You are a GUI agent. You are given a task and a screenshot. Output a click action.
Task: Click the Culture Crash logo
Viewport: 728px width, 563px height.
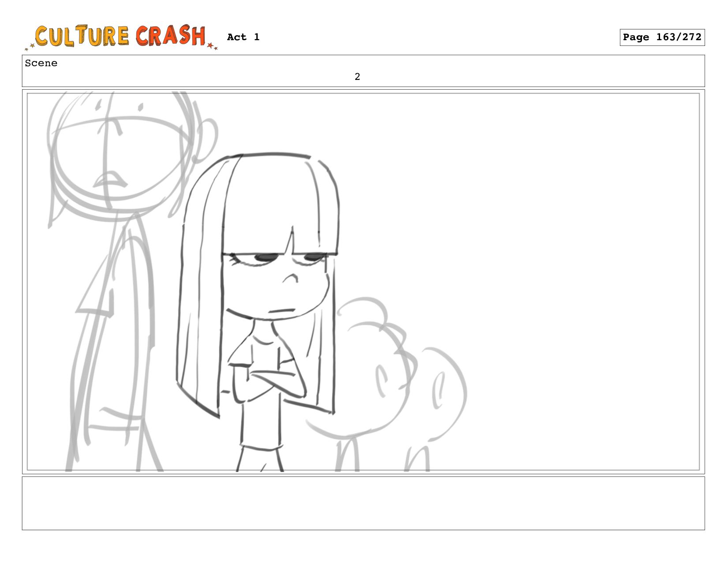(x=121, y=37)
